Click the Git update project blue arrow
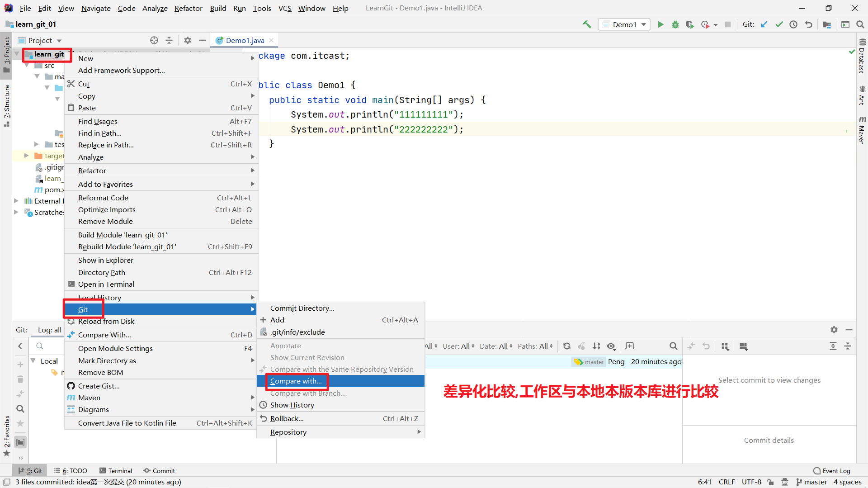The image size is (868, 488). coord(764,24)
